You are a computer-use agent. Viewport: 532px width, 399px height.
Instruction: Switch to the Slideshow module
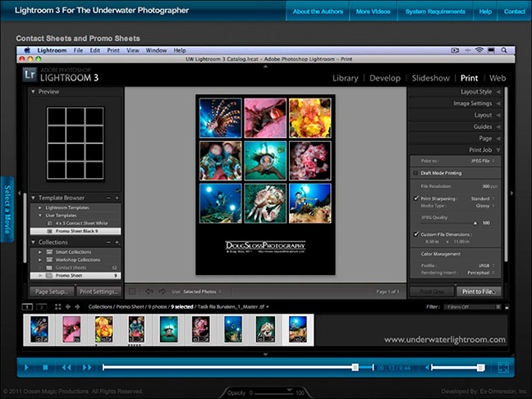point(430,78)
